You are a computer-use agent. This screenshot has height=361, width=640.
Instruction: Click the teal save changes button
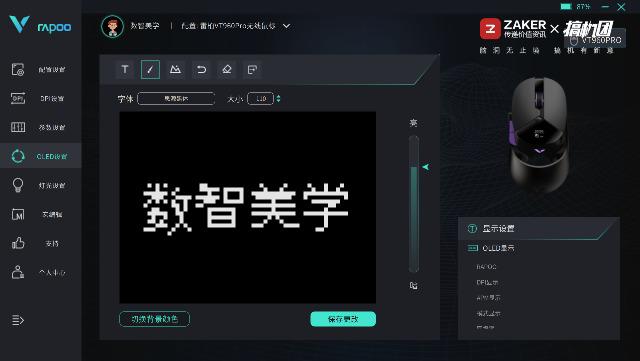[343, 319]
